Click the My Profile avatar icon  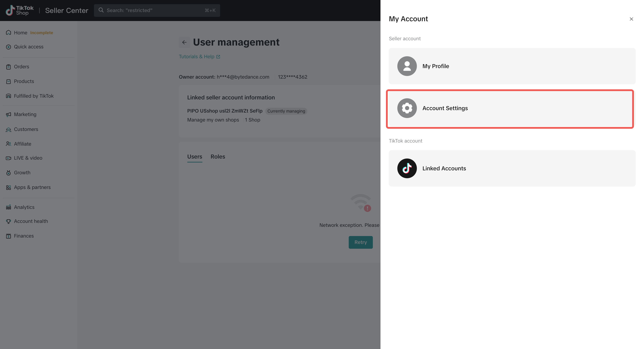[x=407, y=66]
